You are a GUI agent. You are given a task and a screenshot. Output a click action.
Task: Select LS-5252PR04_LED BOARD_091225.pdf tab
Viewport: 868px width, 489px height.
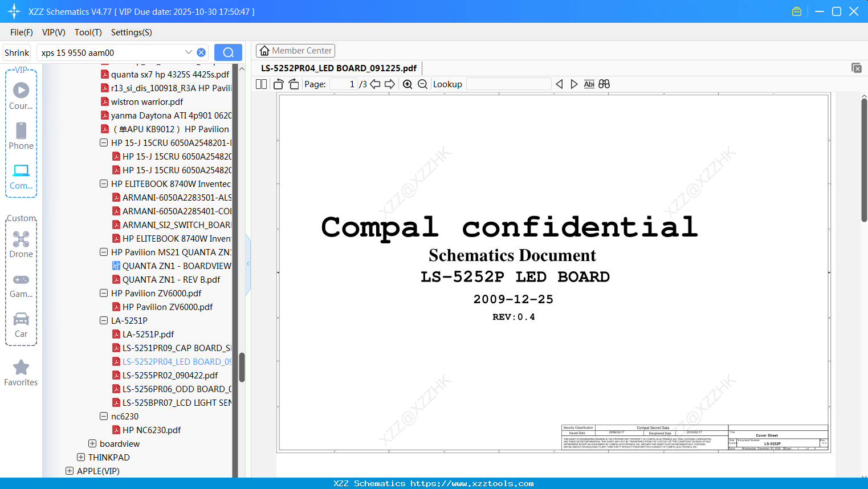point(339,68)
